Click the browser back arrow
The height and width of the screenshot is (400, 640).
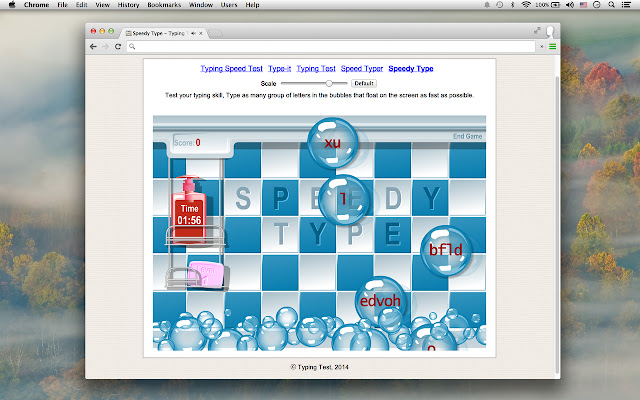click(x=93, y=47)
